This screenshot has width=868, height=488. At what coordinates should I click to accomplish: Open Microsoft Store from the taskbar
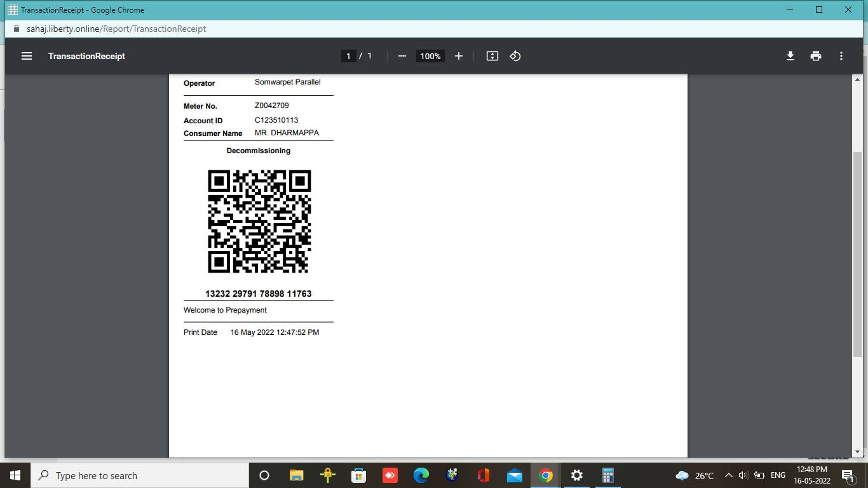coord(359,475)
